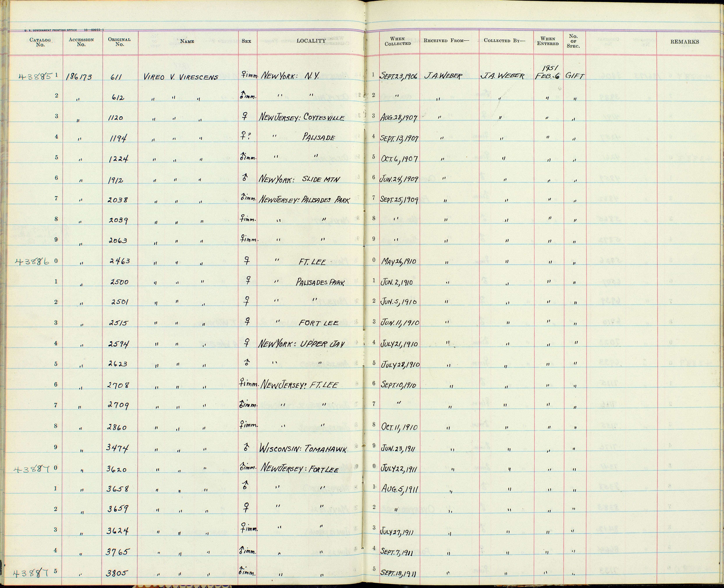This screenshot has width=724, height=588.
Task: Click original number 3658
Action: coord(117,489)
